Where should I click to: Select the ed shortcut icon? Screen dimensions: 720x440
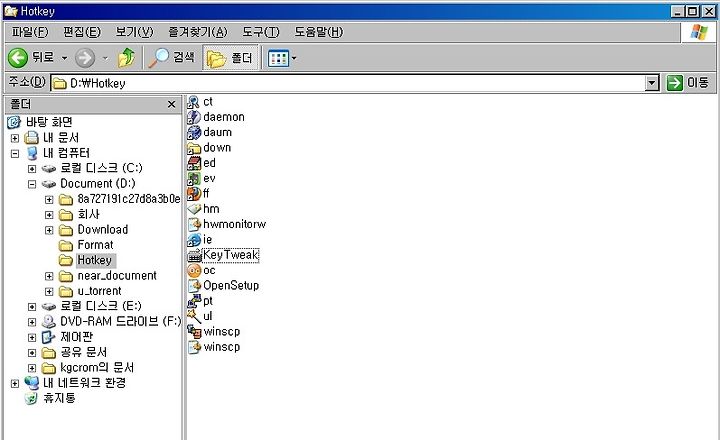[193, 163]
